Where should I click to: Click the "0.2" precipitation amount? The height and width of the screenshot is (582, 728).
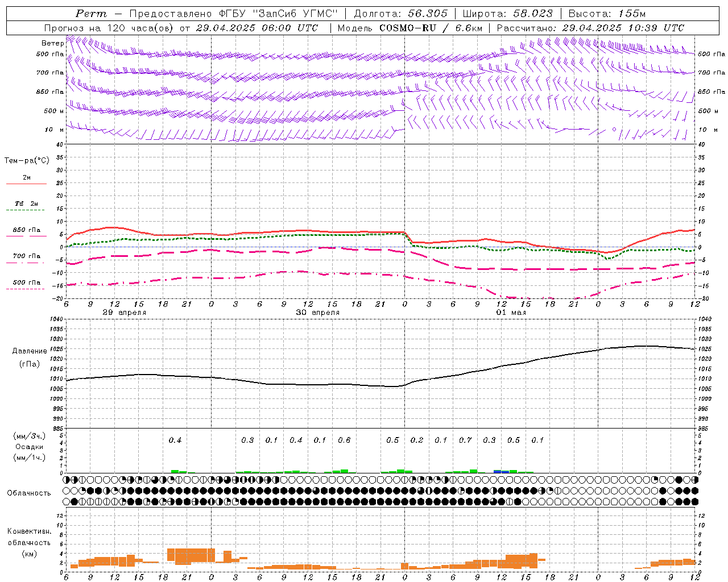417,440
